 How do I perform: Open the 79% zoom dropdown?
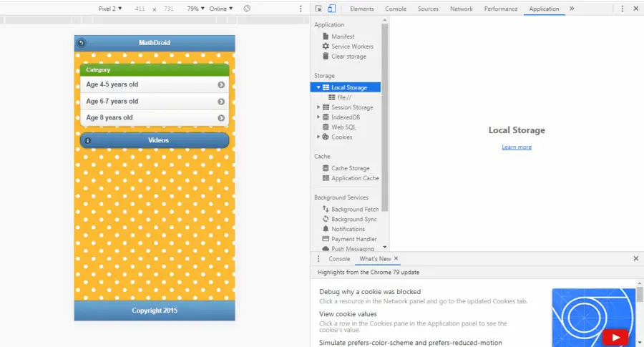195,9
